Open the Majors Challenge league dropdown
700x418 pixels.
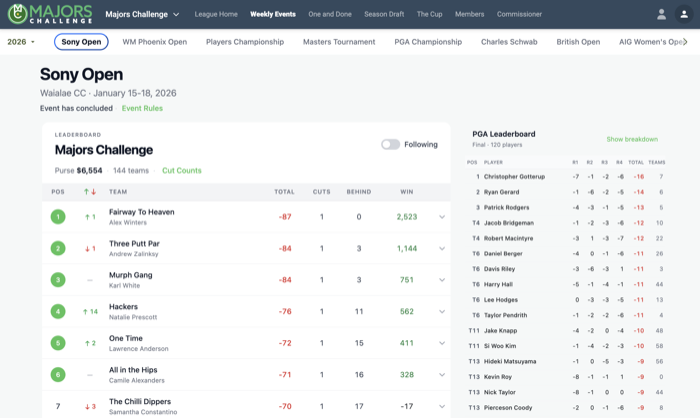click(142, 14)
